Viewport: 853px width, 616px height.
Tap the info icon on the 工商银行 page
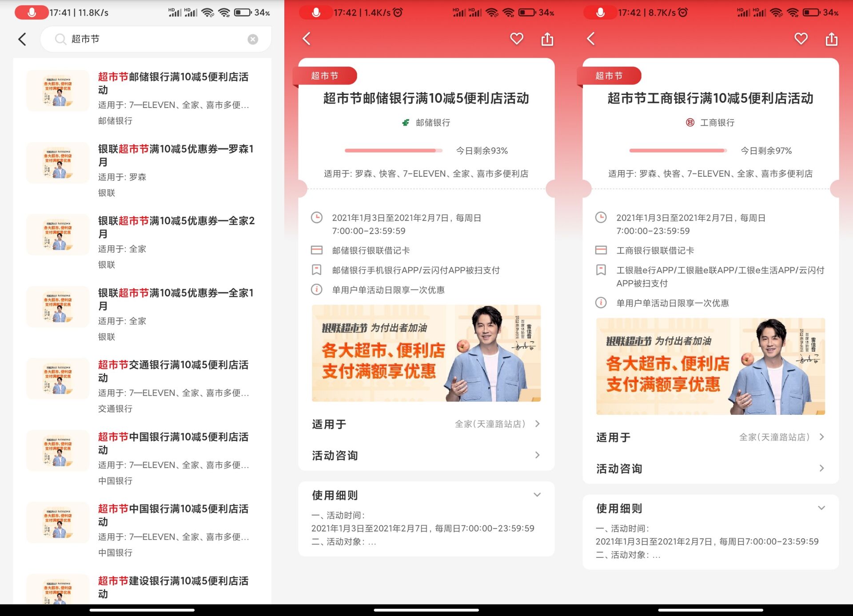(x=601, y=303)
